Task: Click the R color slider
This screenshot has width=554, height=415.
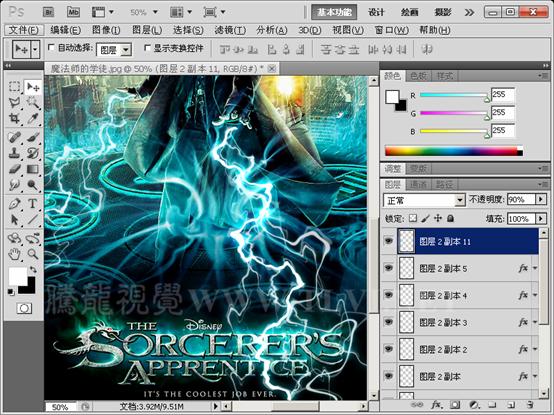Action: (454, 95)
